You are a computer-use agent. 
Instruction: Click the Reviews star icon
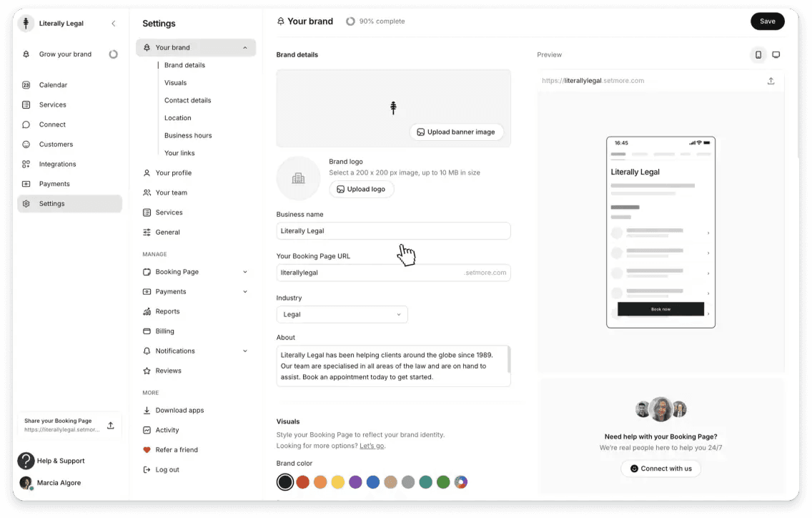click(147, 371)
